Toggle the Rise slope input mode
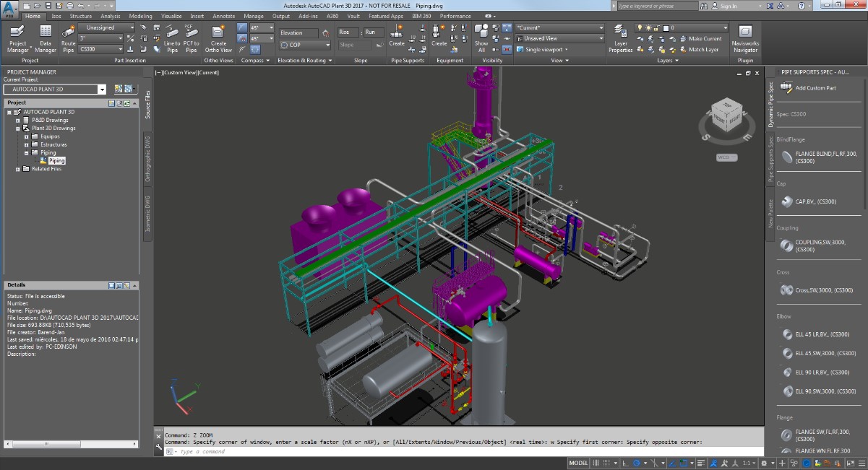 348,31
